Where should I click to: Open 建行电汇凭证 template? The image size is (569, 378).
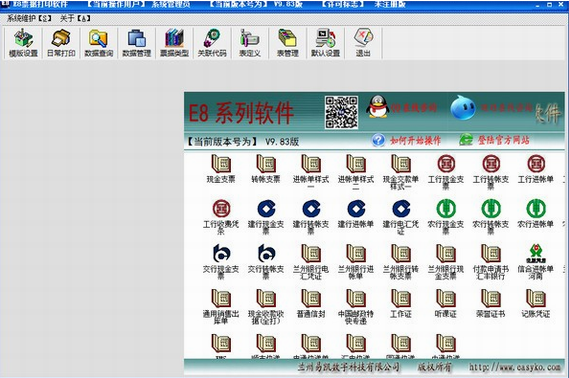[401, 217]
